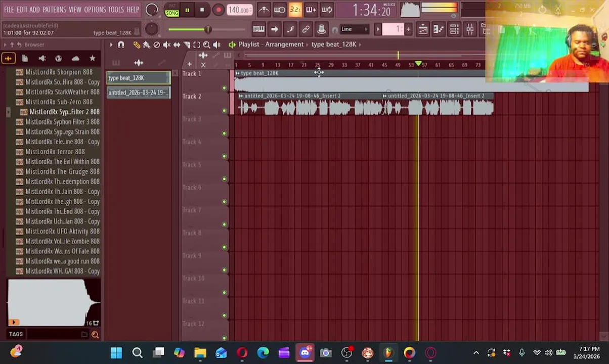Select the Paint brush tool in playlist toolbar

tap(147, 44)
